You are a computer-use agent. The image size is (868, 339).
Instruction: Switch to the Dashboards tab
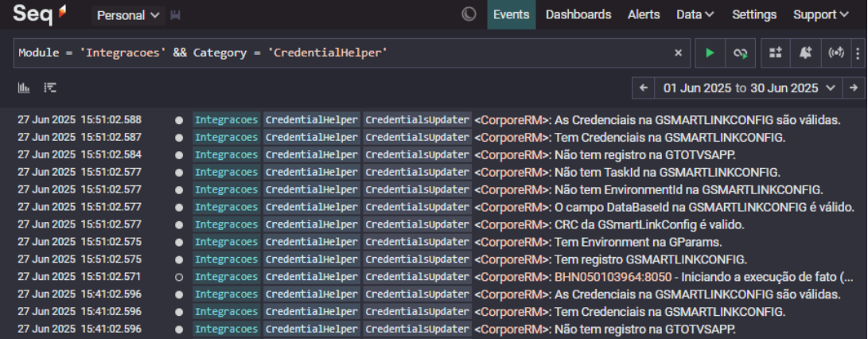click(x=578, y=14)
